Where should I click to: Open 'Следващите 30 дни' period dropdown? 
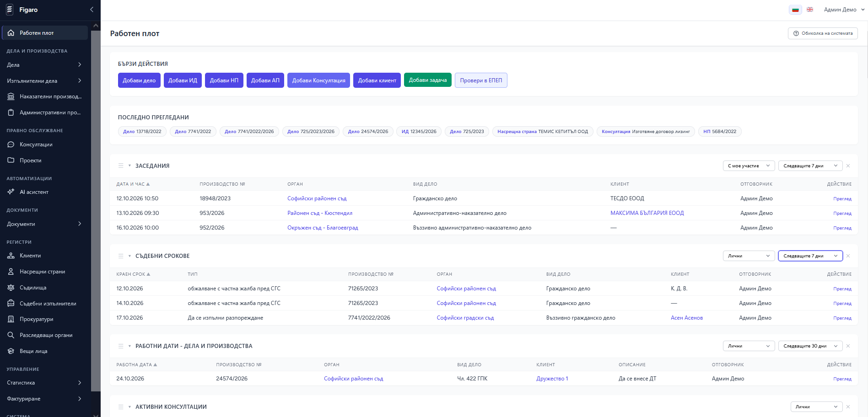click(x=810, y=346)
